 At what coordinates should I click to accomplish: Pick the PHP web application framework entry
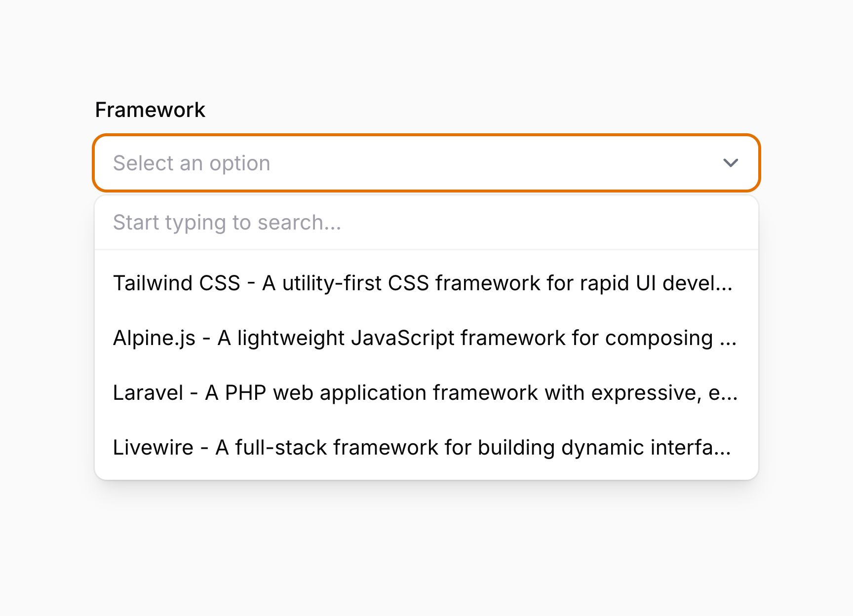click(426, 393)
